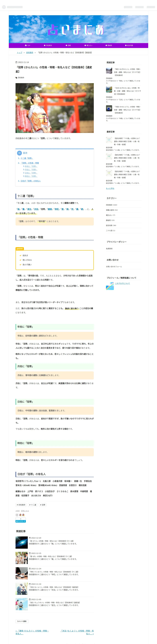Viewport: 157px width, 644px height.
Task: Open the TOP home menu item
Action: tap(28, 46)
